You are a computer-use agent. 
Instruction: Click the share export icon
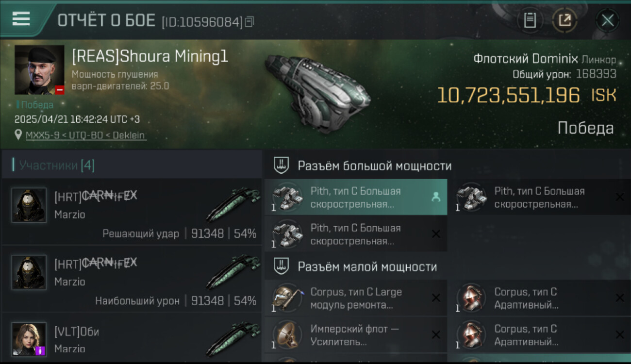(x=565, y=20)
